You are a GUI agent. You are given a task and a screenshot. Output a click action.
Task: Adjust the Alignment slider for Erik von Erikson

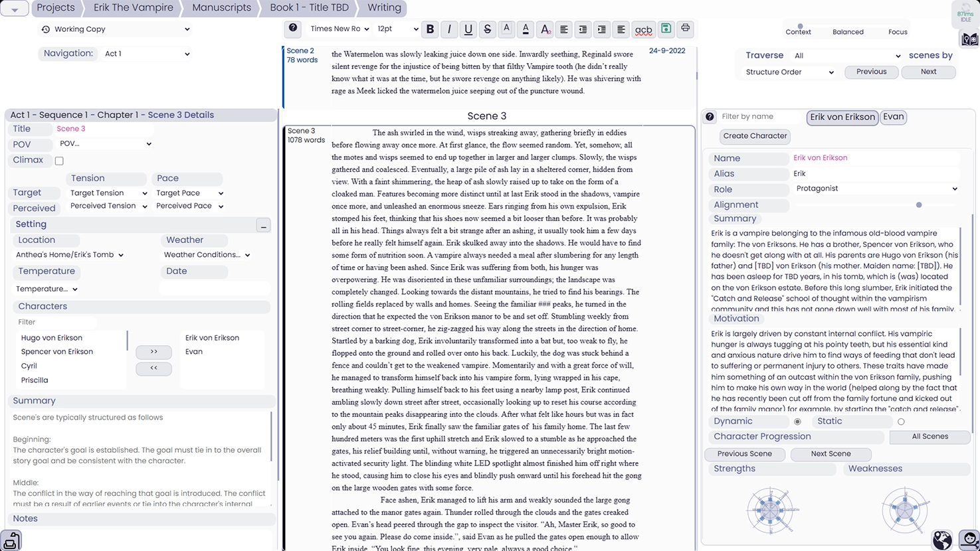pyautogui.click(x=919, y=205)
